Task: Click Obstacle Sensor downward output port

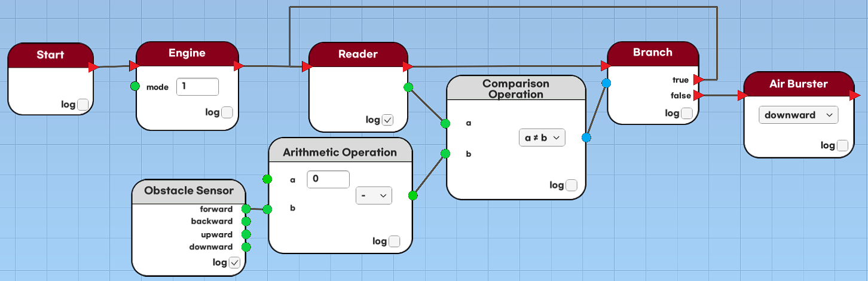Action: [x=246, y=247]
